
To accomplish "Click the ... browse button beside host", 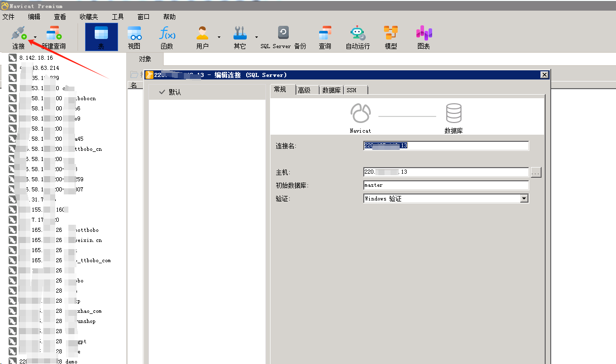I will coord(536,173).
